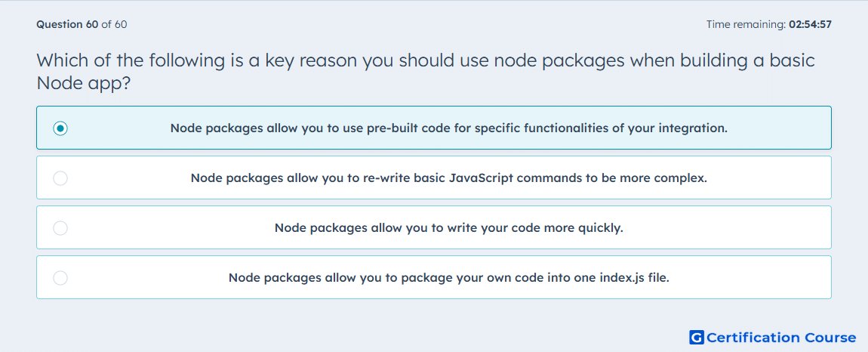Mark the radio button for index.js file answer

(x=60, y=278)
